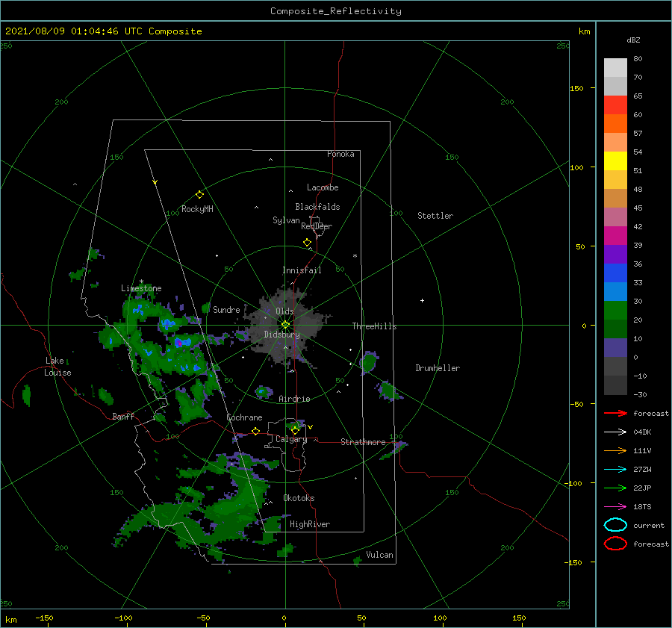Image resolution: width=672 pixels, height=628 pixels.
Task: Click the white asterisk marker above Limestone
Action: [141, 282]
